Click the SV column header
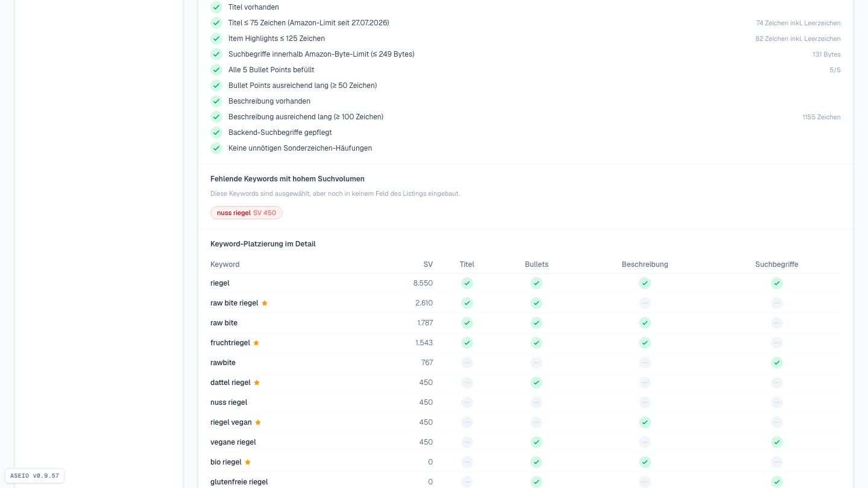 [428, 264]
